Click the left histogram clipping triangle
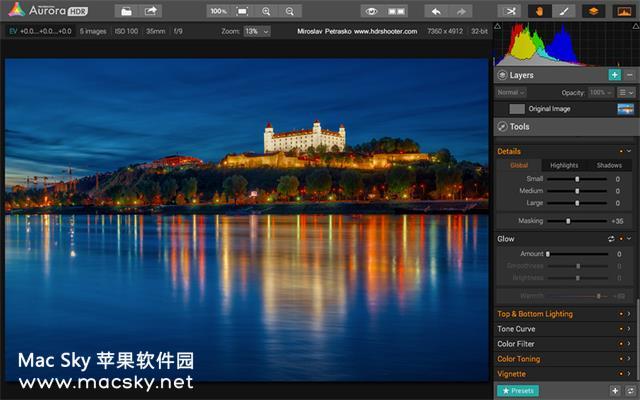Image resolution: width=640 pixels, height=400 pixels. pos(498,26)
